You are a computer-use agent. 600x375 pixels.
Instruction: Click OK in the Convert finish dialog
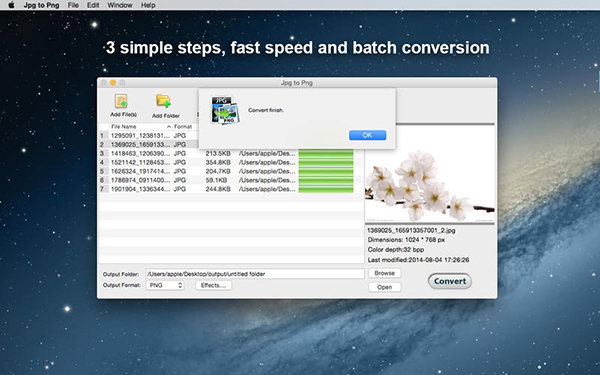[367, 135]
